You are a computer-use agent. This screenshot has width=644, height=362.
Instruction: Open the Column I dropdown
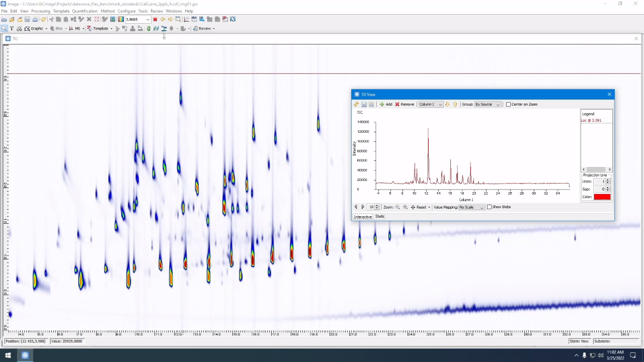[x=431, y=105]
